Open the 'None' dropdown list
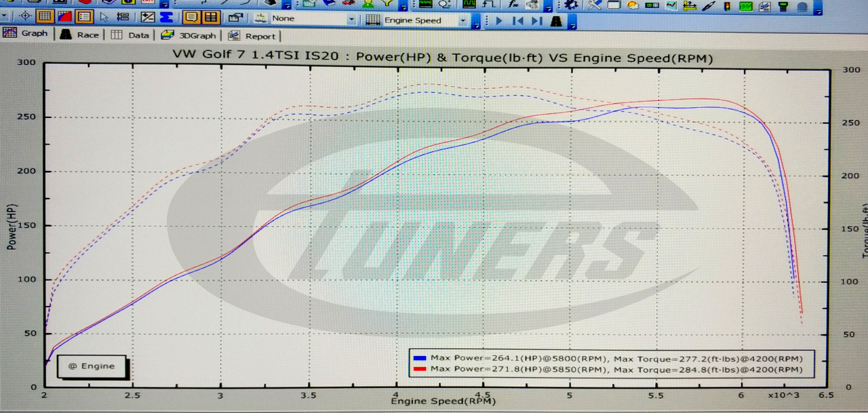 pyautogui.click(x=351, y=20)
